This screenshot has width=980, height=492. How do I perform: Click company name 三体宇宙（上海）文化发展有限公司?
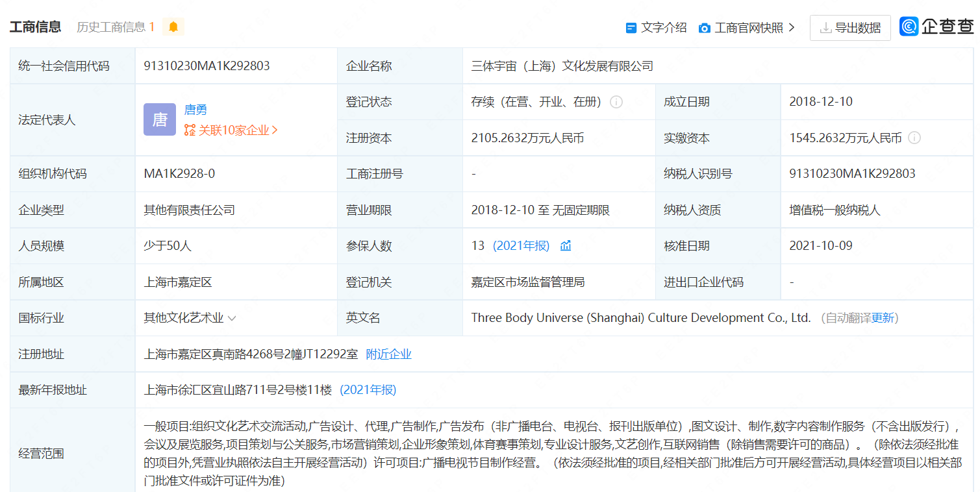pyautogui.click(x=562, y=66)
